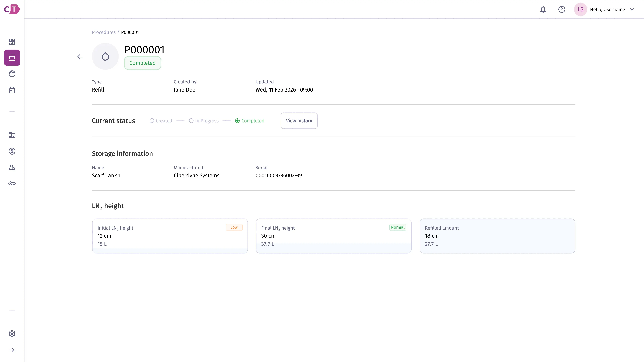This screenshot has height=362, width=644.
Task: Open the user menu dropdown chevron
Action: pyautogui.click(x=632, y=10)
